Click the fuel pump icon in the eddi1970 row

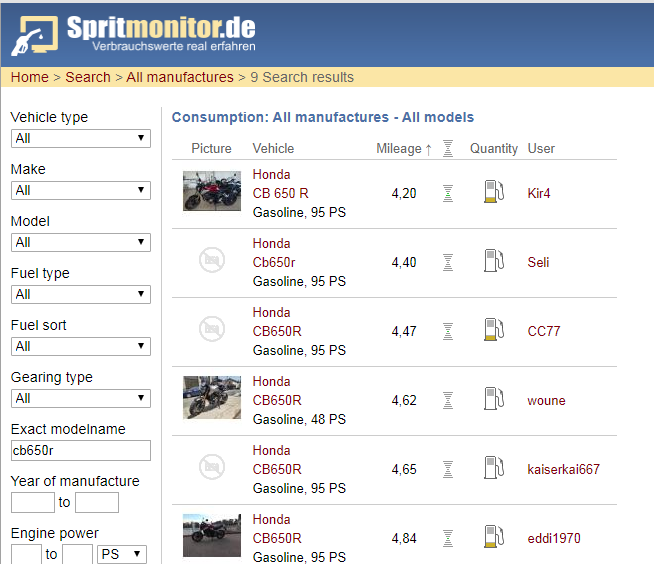click(494, 536)
